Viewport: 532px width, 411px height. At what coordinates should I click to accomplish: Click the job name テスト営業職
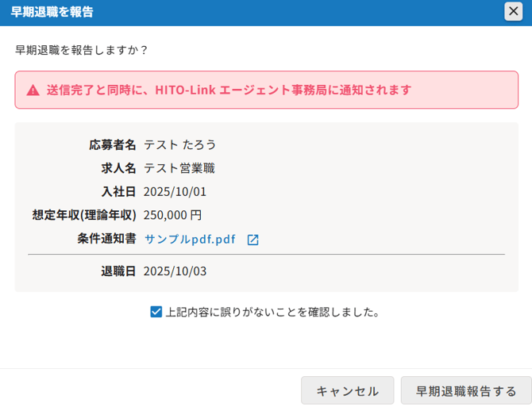point(179,168)
